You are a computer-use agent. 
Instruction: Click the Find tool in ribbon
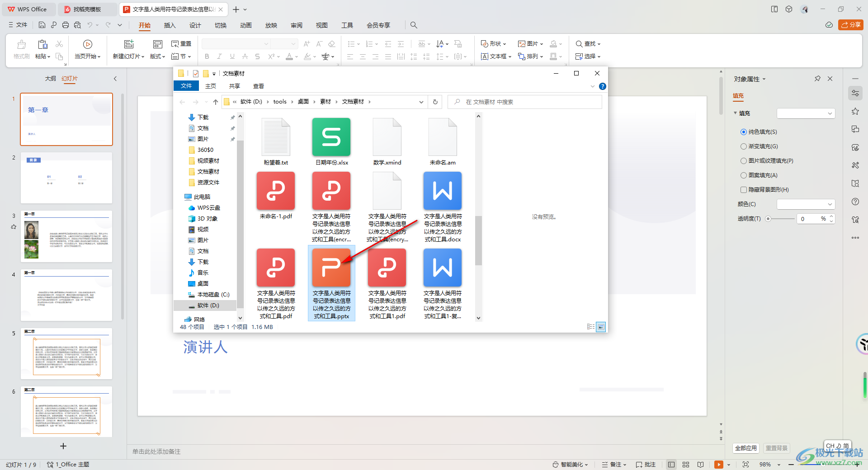(588, 44)
